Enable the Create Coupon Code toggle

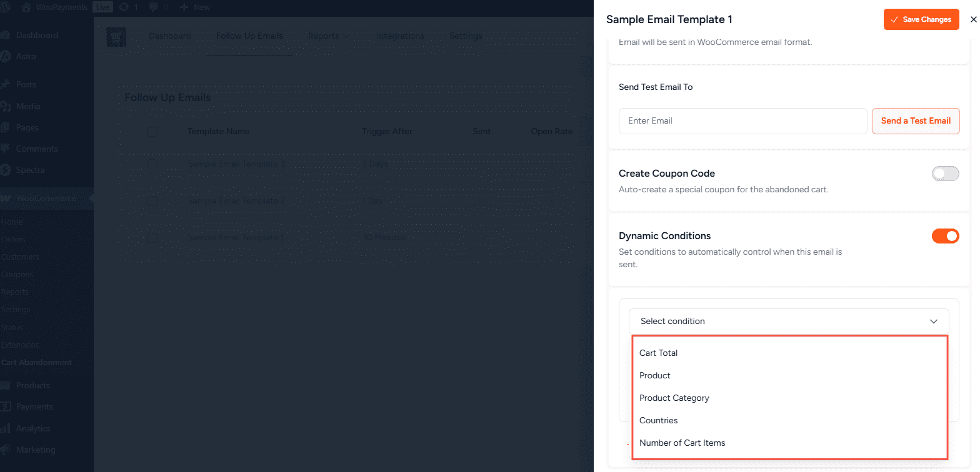[945, 174]
